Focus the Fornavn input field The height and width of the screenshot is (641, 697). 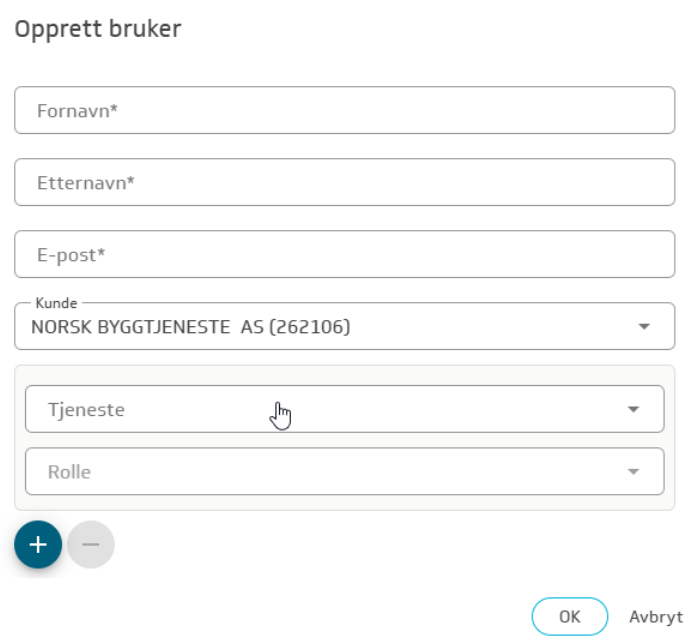[x=344, y=111]
